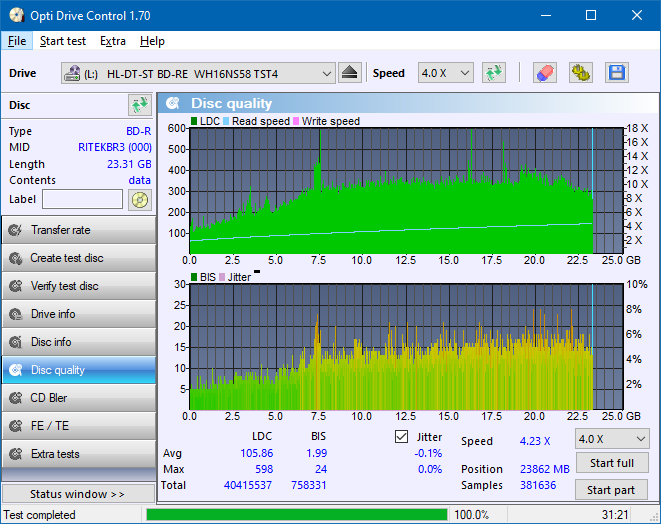Open the bottom 4.0 X speed dropdown
Image resolution: width=661 pixels, height=524 pixels.
(612, 439)
